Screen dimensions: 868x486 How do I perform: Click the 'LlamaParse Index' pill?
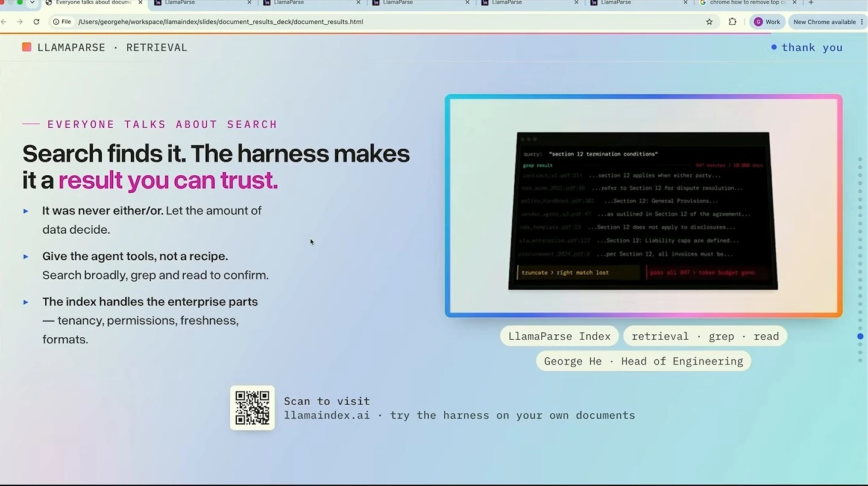(x=559, y=336)
